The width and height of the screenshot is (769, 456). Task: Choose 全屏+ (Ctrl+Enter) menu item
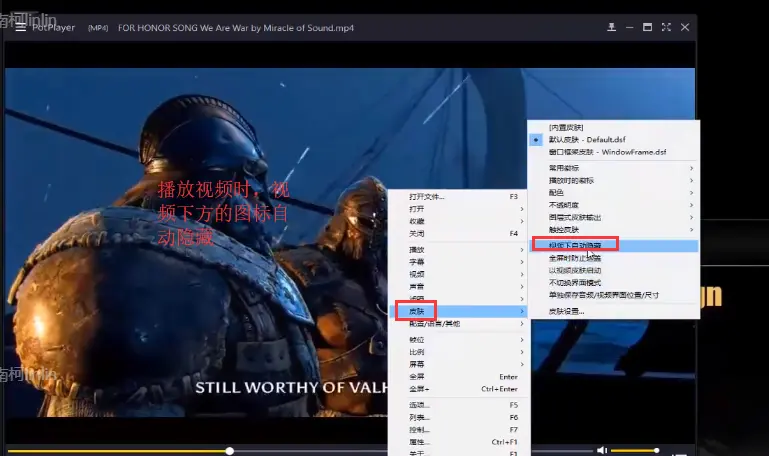coord(458,389)
